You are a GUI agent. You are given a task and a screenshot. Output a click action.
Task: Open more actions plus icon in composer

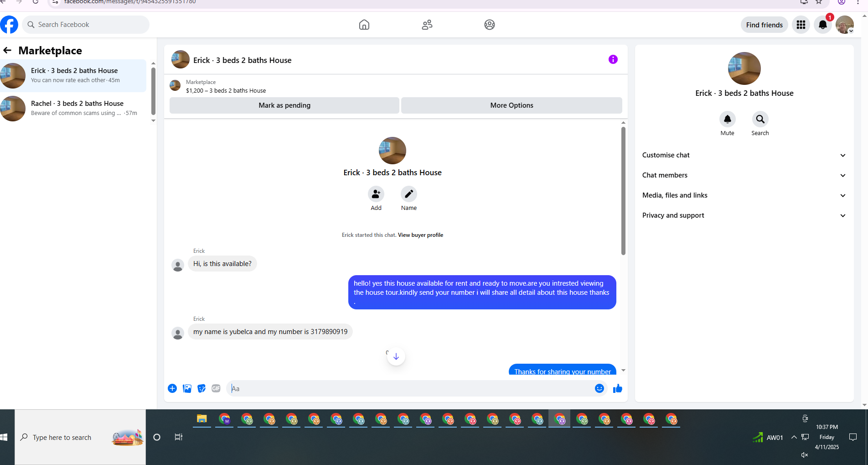tap(172, 388)
